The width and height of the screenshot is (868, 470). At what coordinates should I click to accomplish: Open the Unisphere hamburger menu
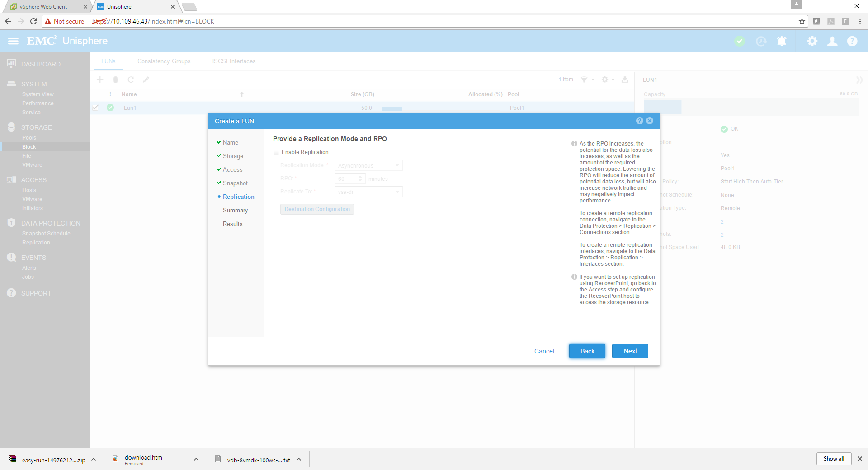13,41
